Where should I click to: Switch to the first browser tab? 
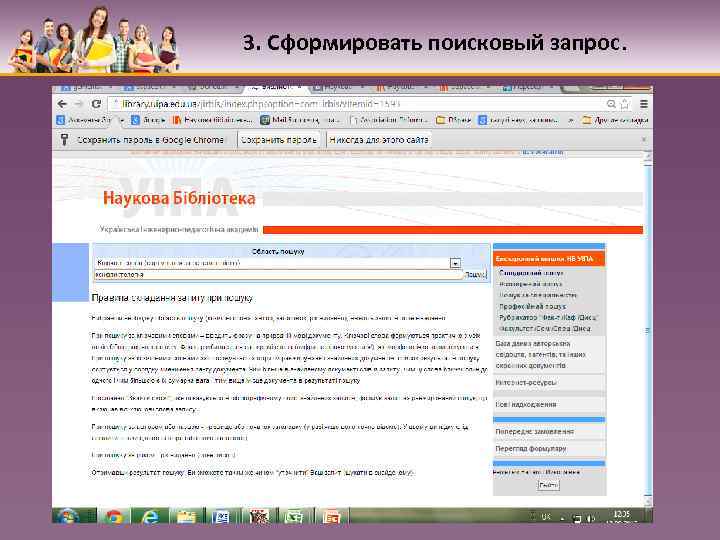[x=87, y=87]
